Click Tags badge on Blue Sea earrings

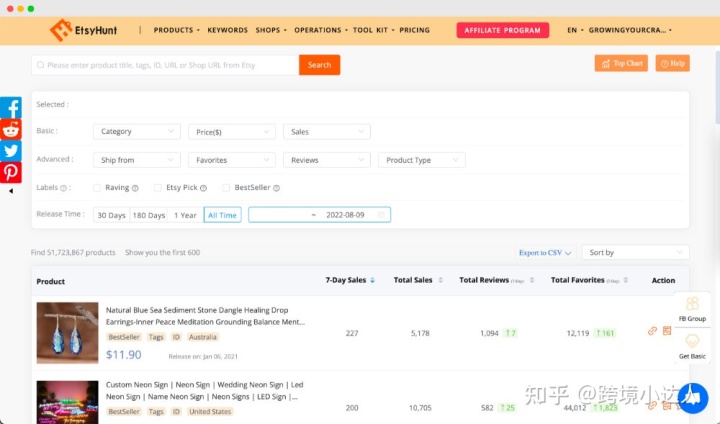156,337
